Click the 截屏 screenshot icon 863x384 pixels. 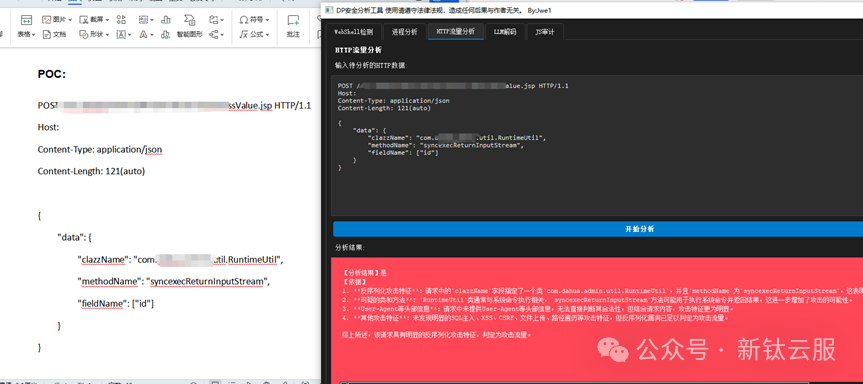point(84,20)
